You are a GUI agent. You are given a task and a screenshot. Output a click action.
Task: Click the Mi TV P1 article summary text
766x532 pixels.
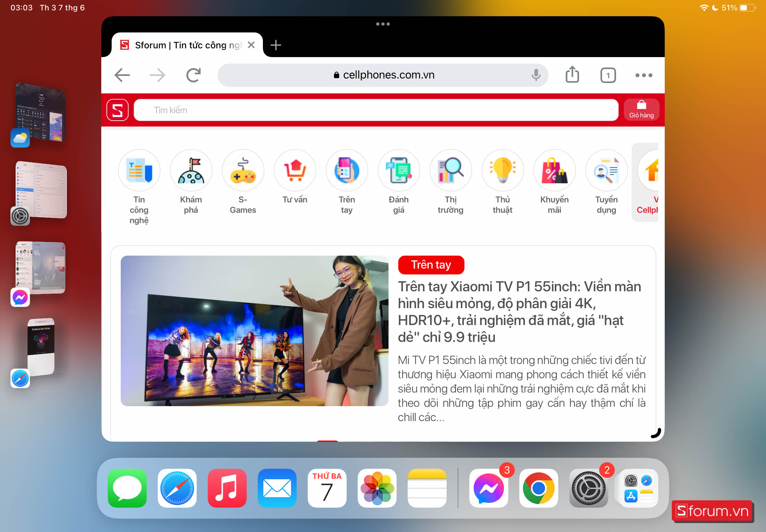pyautogui.click(x=522, y=388)
